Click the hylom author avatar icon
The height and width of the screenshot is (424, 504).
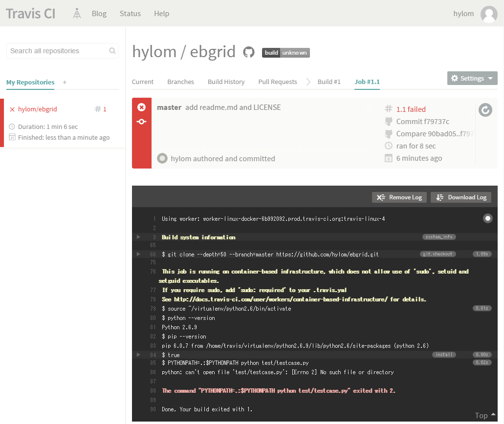coord(162,158)
